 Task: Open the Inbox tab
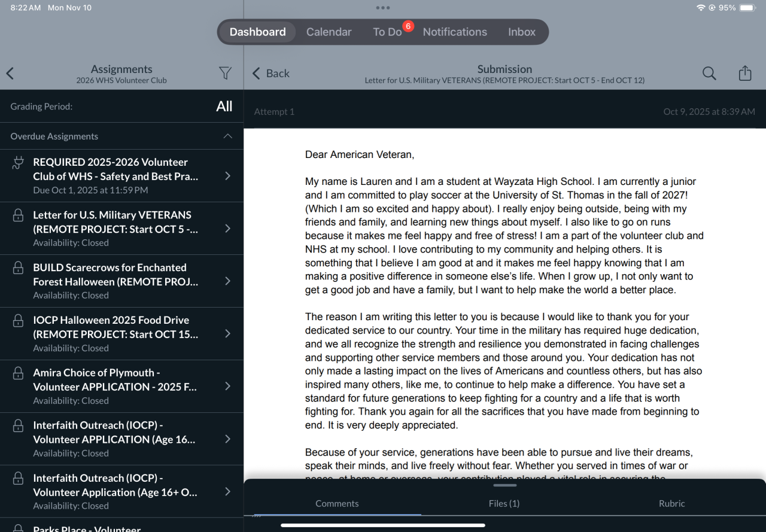(522, 32)
